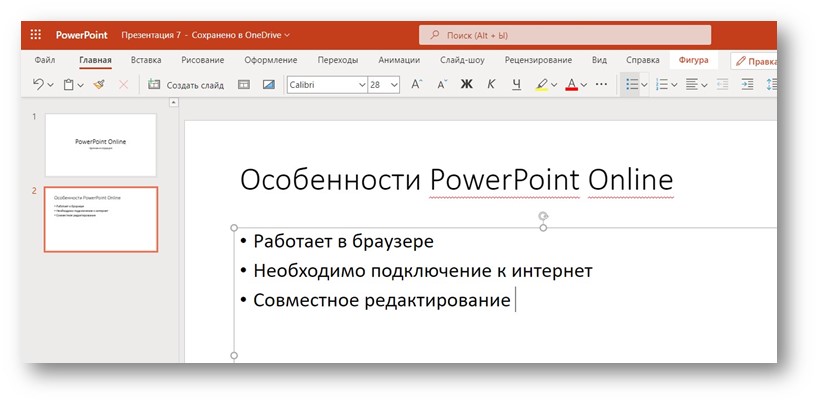Click the Правка editing mode button

tap(754, 61)
